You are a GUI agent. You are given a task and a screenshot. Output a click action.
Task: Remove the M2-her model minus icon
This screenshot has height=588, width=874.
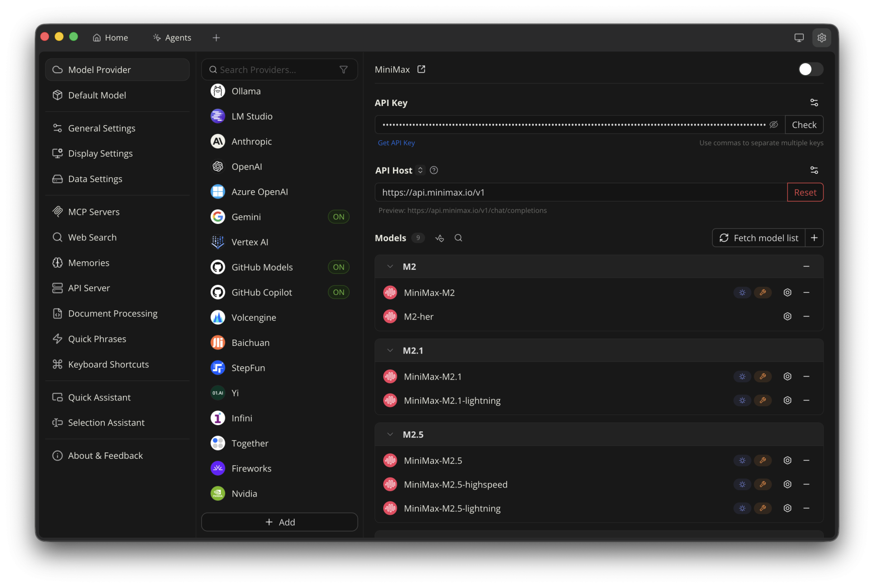click(806, 316)
